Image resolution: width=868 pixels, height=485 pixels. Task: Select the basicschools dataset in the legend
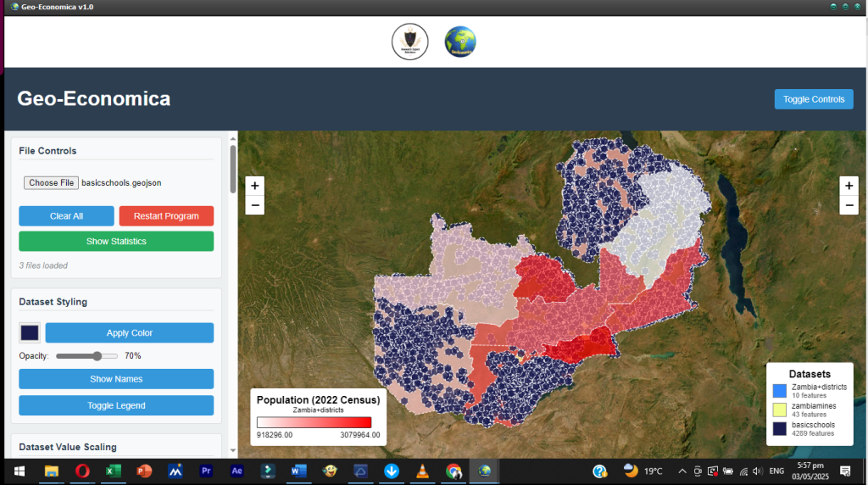(812, 428)
